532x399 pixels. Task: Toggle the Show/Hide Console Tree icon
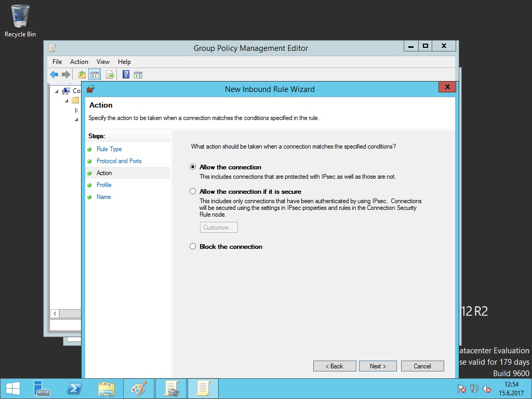coord(94,75)
